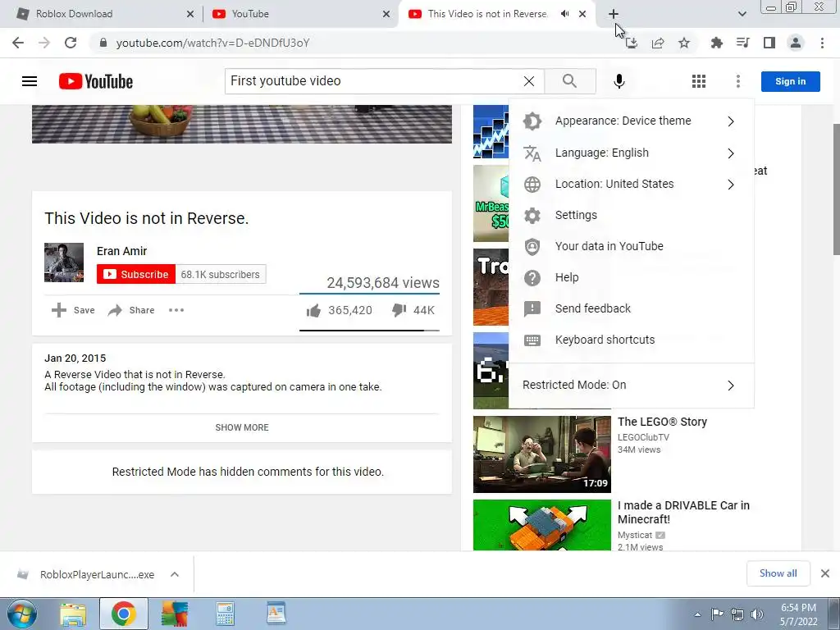840x630 pixels.
Task: Click the Eran Amir channel avatar
Action: click(64, 262)
